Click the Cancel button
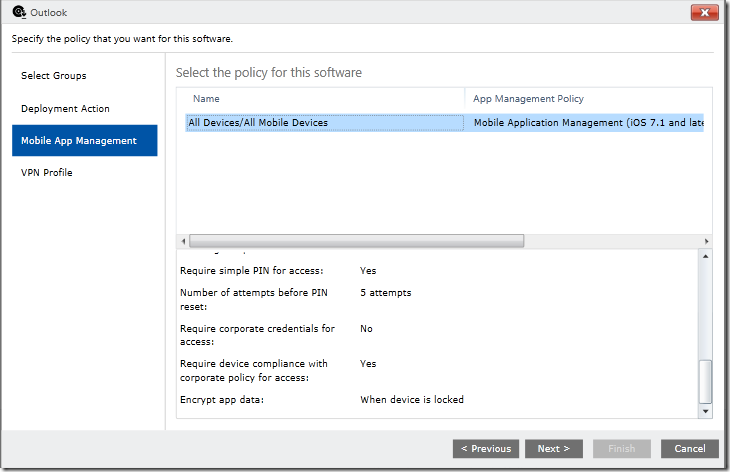The height and width of the screenshot is (472, 730). click(x=689, y=449)
